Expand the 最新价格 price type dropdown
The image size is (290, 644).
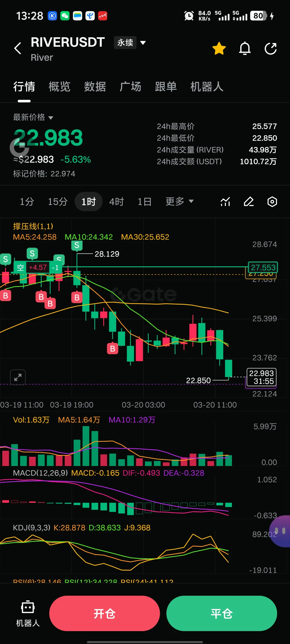(x=33, y=117)
